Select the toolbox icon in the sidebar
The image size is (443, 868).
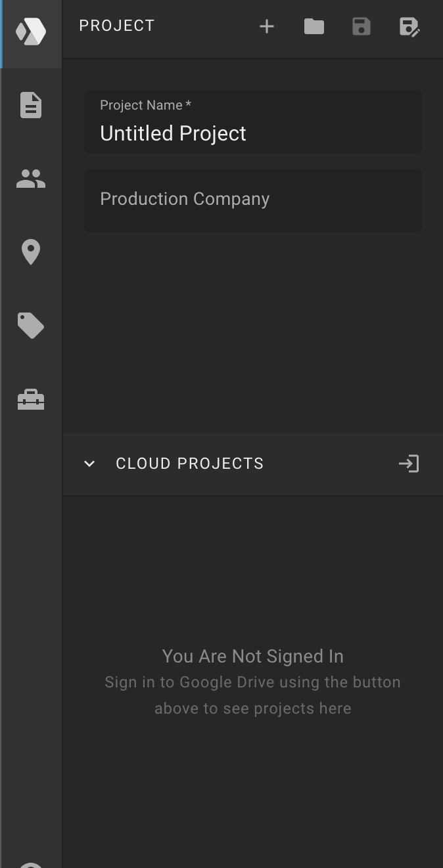(31, 399)
